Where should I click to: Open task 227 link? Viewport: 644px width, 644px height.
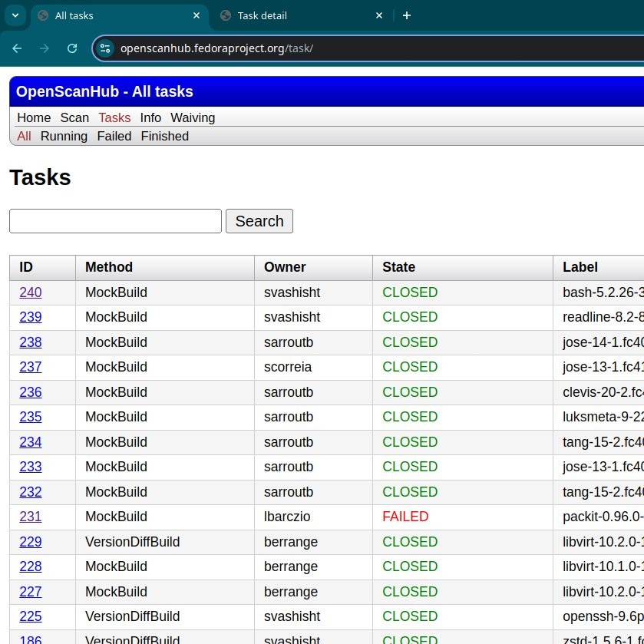(x=31, y=592)
